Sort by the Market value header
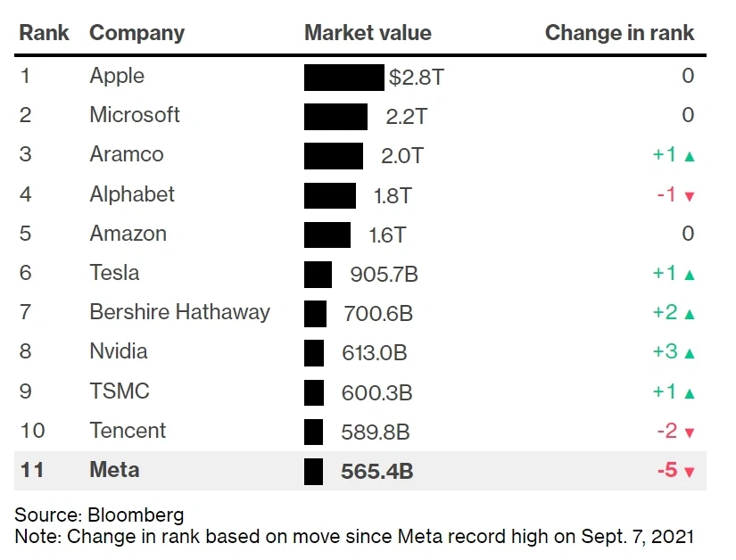Screen dimensions: 736x560 pyautogui.click(x=368, y=33)
